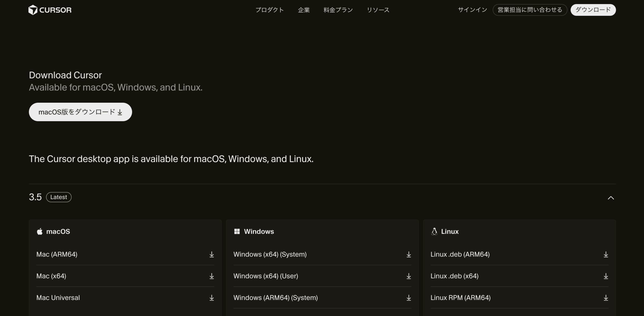Click the Cursor logo in the header

50,10
